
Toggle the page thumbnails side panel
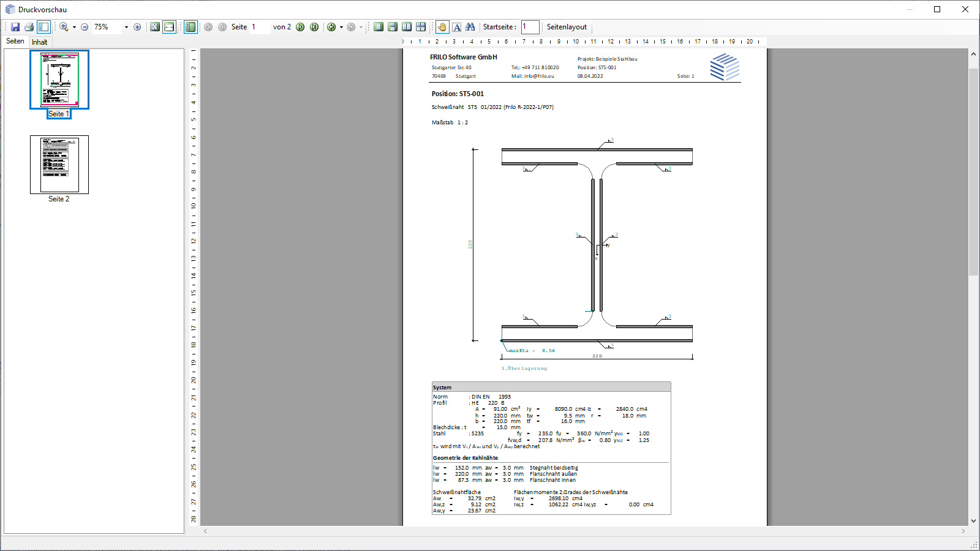click(43, 27)
